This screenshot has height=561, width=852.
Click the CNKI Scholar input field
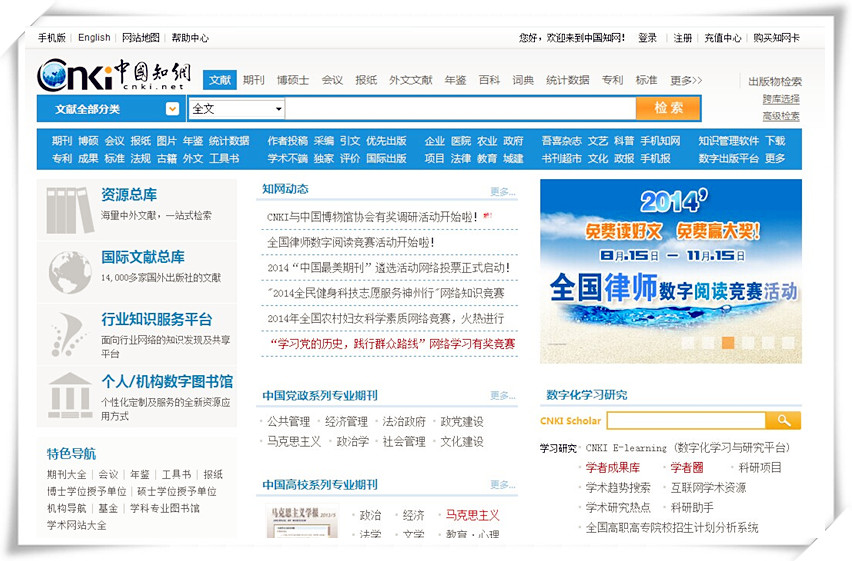pyautogui.click(x=686, y=420)
